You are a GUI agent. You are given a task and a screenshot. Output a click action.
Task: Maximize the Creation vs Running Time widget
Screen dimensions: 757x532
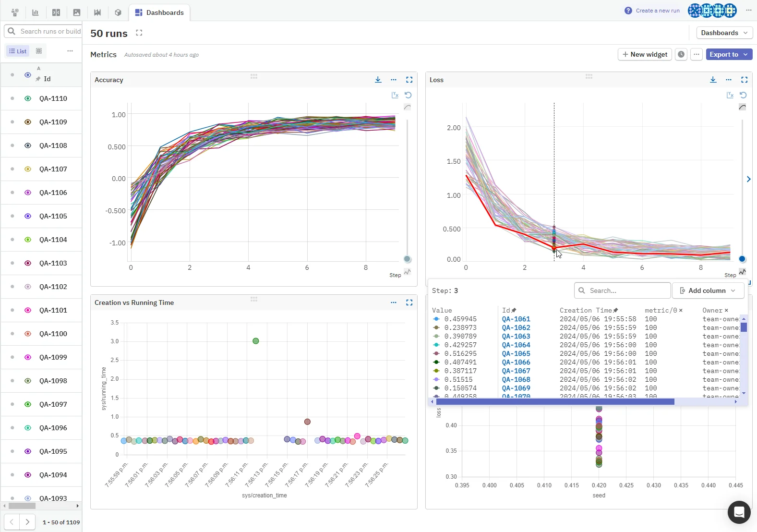pos(409,302)
